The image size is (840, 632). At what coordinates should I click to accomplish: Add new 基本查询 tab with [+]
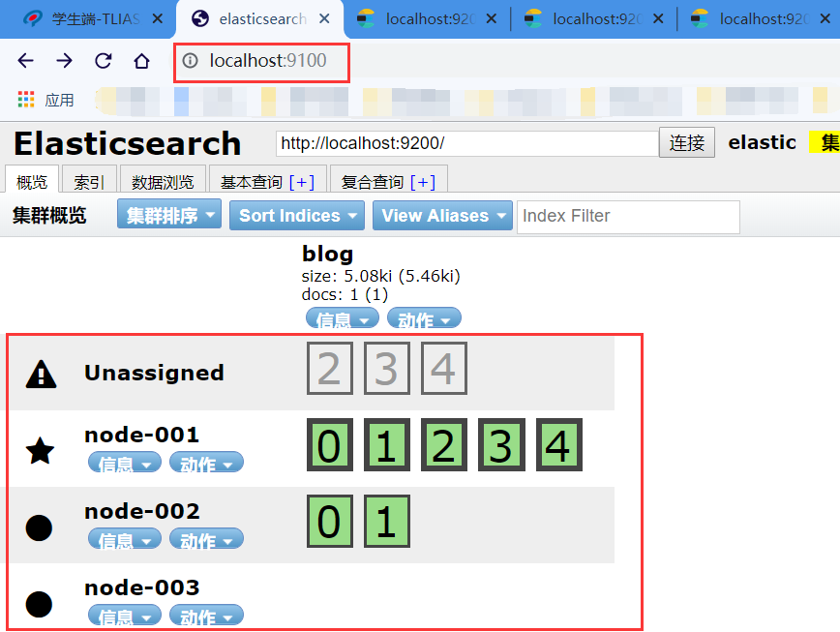tap(302, 182)
